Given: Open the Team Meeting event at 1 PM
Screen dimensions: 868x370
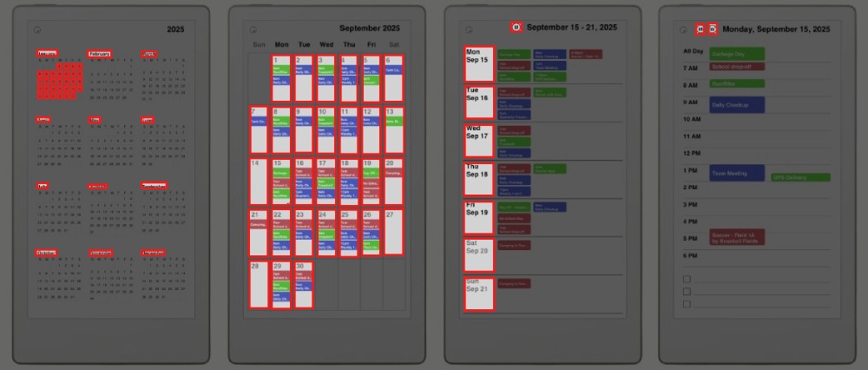Looking at the screenshot, I should click(737, 173).
